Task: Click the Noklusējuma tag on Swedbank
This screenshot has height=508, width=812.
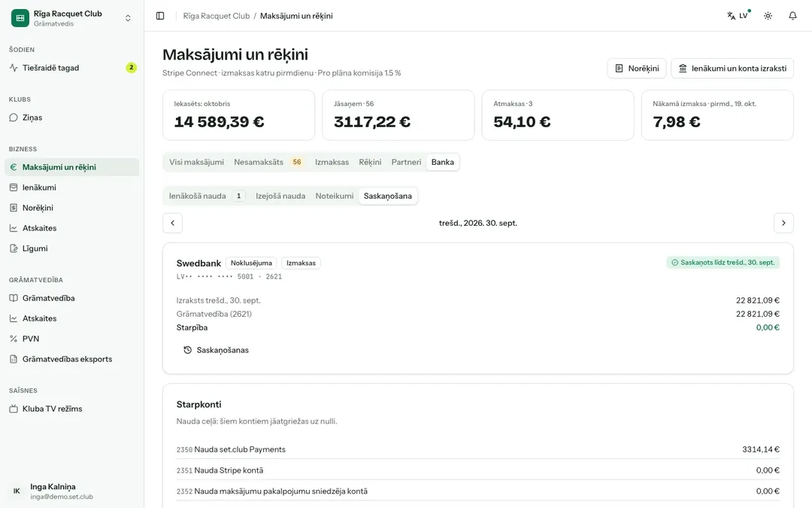Action: (251, 263)
